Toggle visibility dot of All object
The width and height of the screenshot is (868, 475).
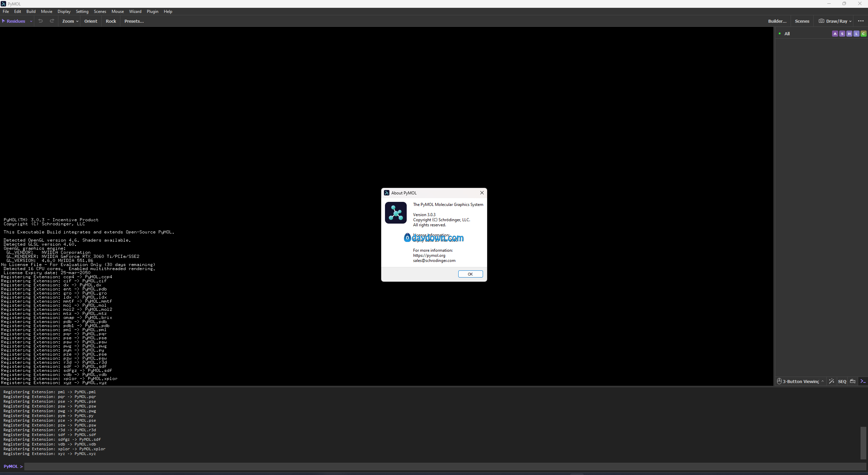[x=779, y=34]
